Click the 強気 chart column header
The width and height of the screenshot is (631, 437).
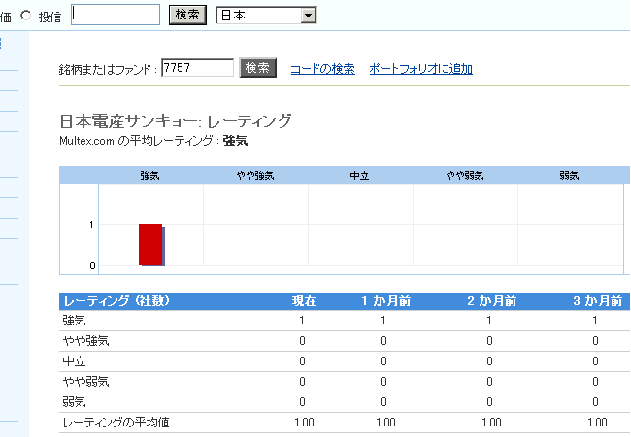click(x=150, y=176)
